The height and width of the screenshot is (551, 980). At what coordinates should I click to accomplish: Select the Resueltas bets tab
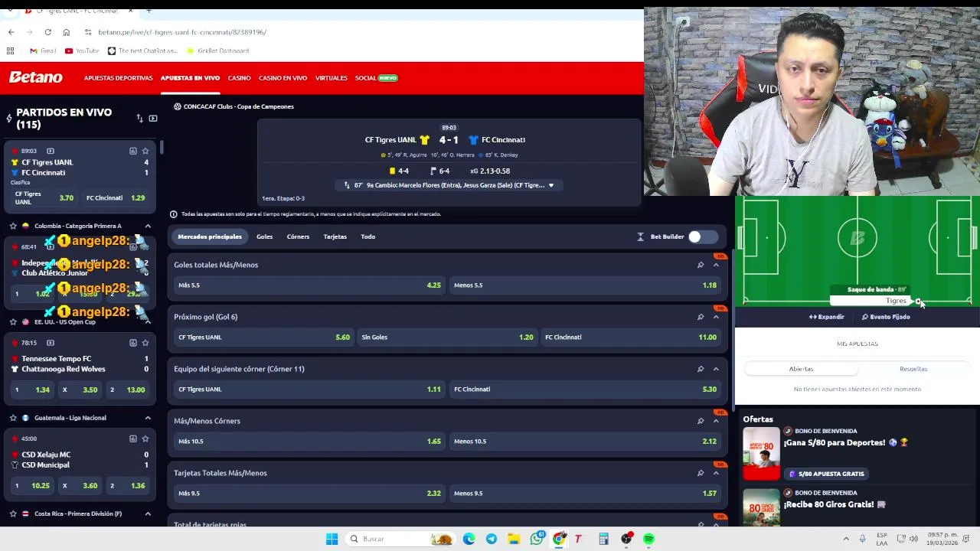(x=913, y=369)
